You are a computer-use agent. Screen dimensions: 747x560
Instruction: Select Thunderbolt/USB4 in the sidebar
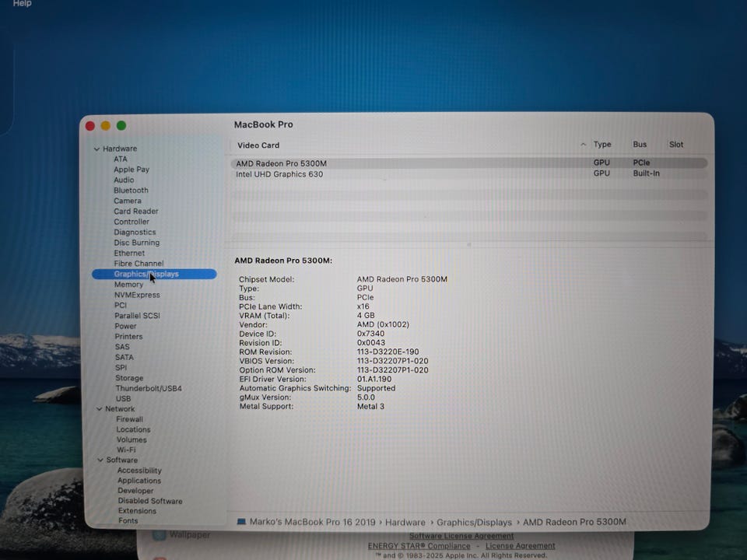(149, 388)
